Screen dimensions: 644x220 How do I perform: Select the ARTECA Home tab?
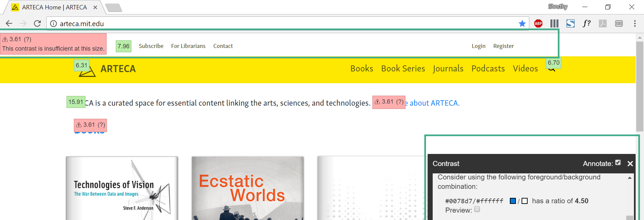point(54,7)
